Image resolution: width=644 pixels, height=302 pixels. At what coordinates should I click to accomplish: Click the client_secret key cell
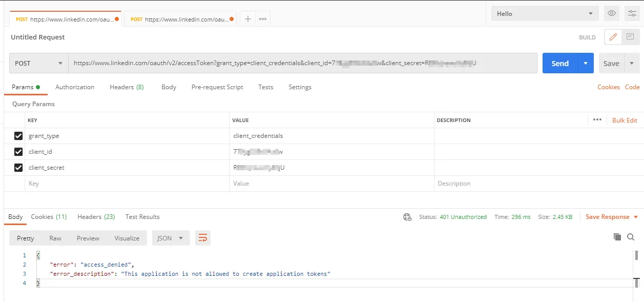(x=127, y=168)
